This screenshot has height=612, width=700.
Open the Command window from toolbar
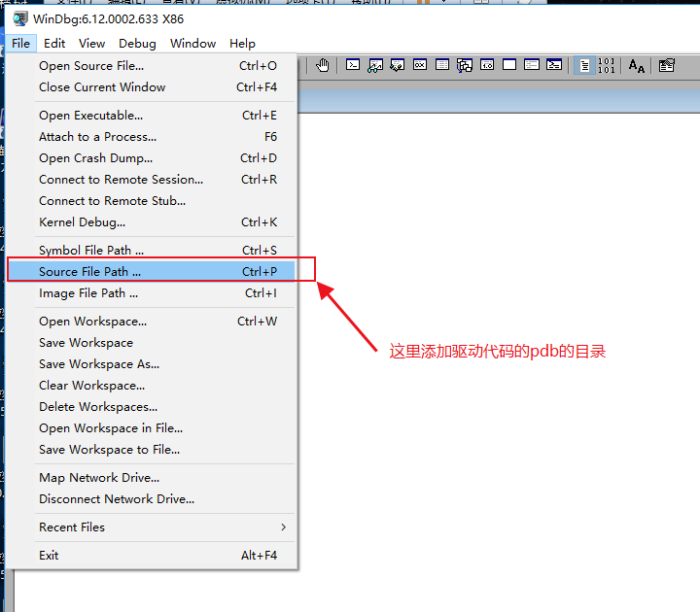[x=353, y=65]
